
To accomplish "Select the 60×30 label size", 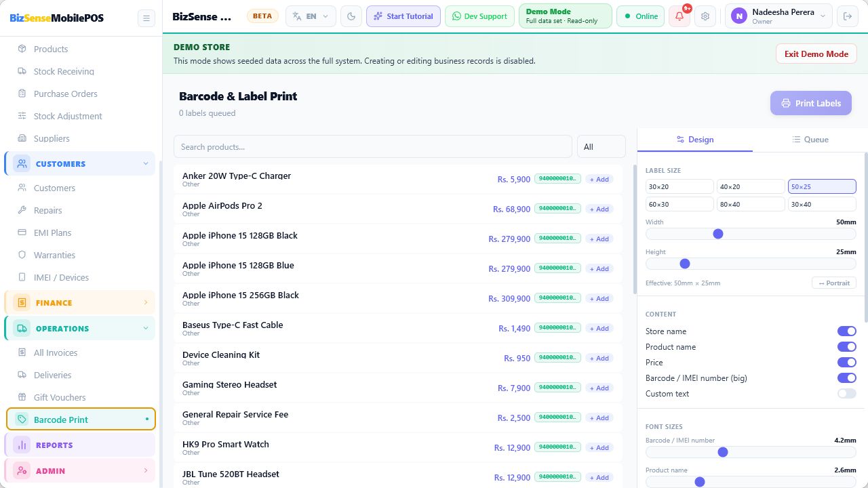I will pos(679,204).
